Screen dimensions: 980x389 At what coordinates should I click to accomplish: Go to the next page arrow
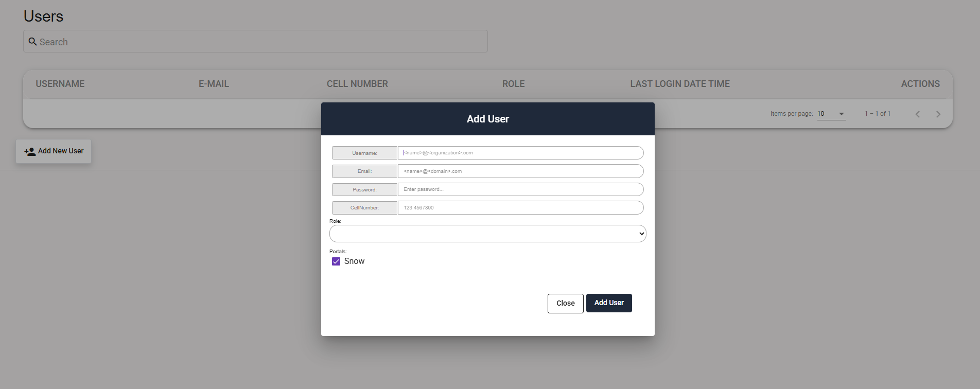coord(938,114)
